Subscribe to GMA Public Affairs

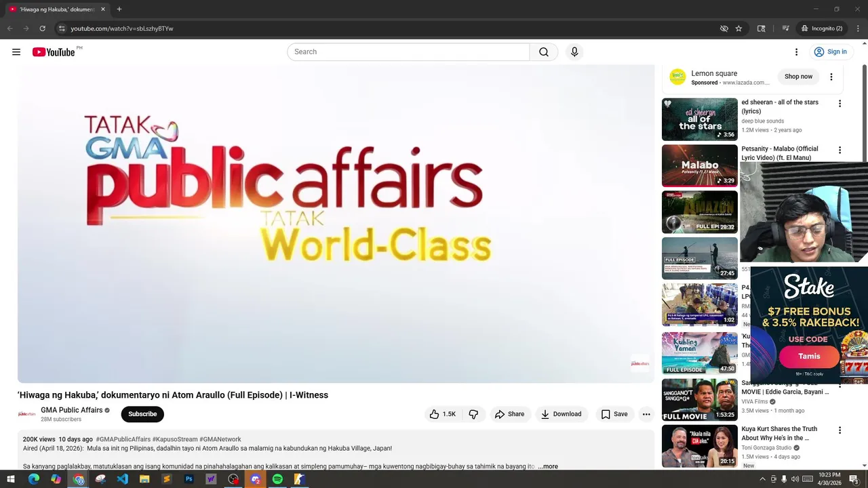point(142,414)
